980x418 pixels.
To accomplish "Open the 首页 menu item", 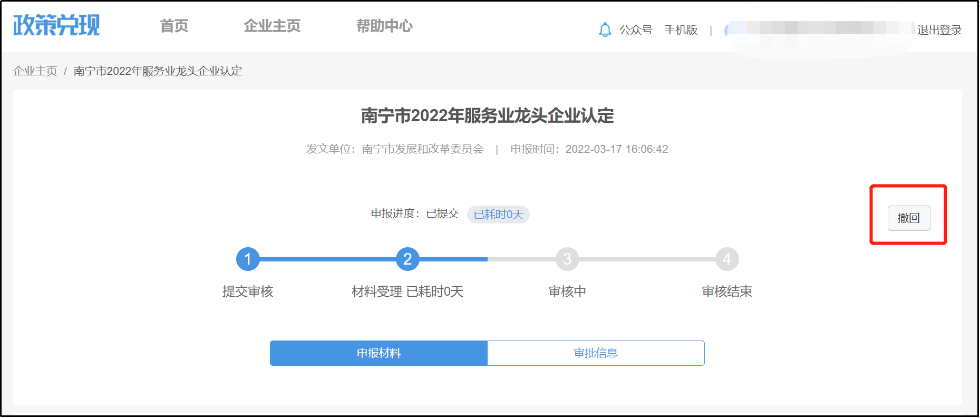I will tap(174, 26).
